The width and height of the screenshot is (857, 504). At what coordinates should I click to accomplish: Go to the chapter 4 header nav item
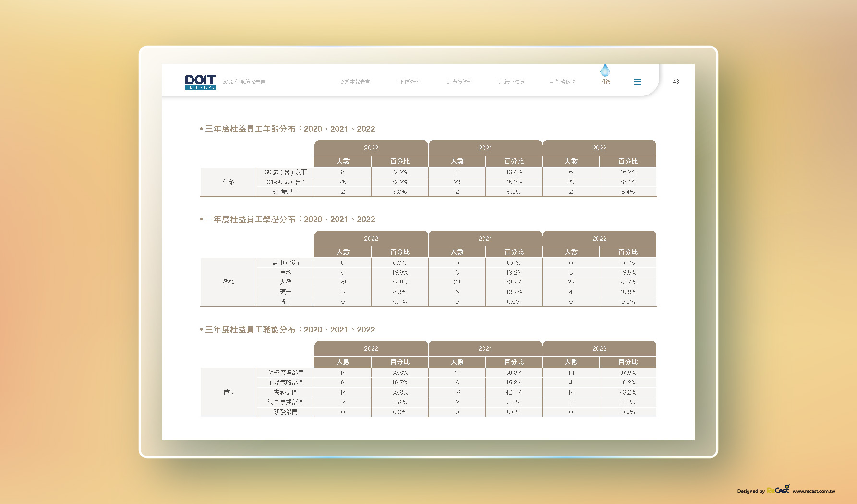click(563, 82)
